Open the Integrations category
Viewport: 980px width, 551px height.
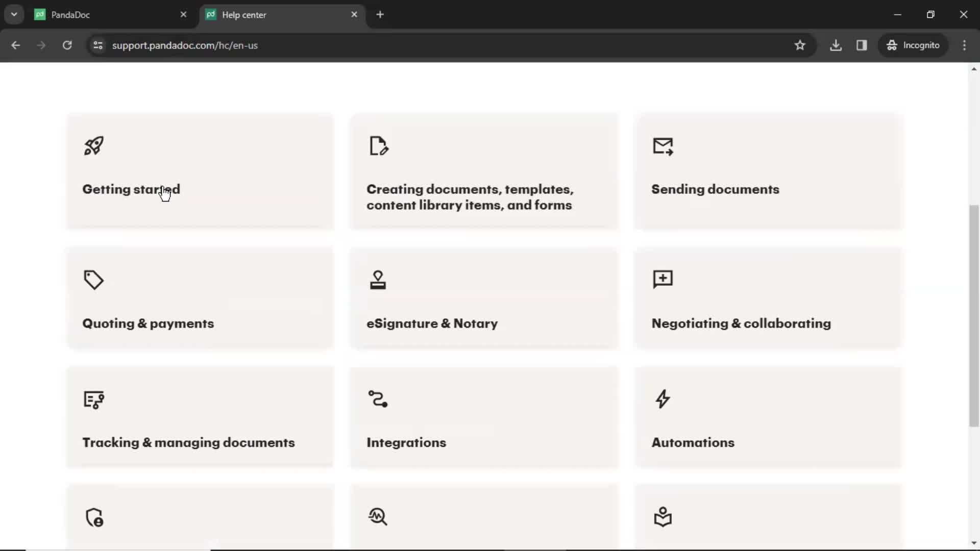(x=484, y=417)
